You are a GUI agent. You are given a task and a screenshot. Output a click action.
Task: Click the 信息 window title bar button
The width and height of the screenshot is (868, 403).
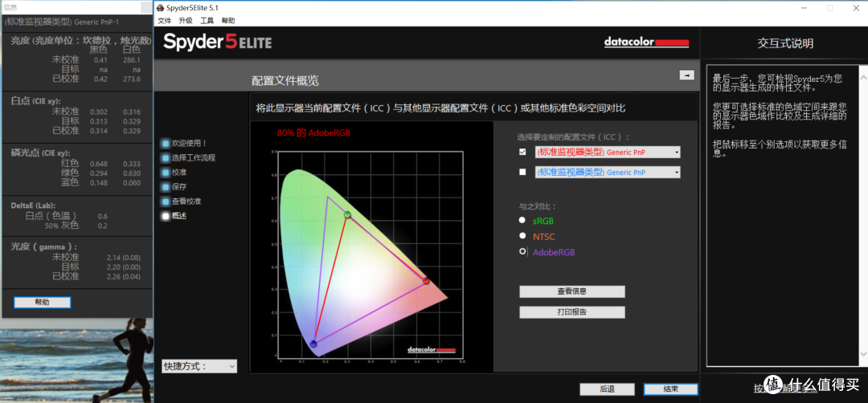(x=146, y=8)
